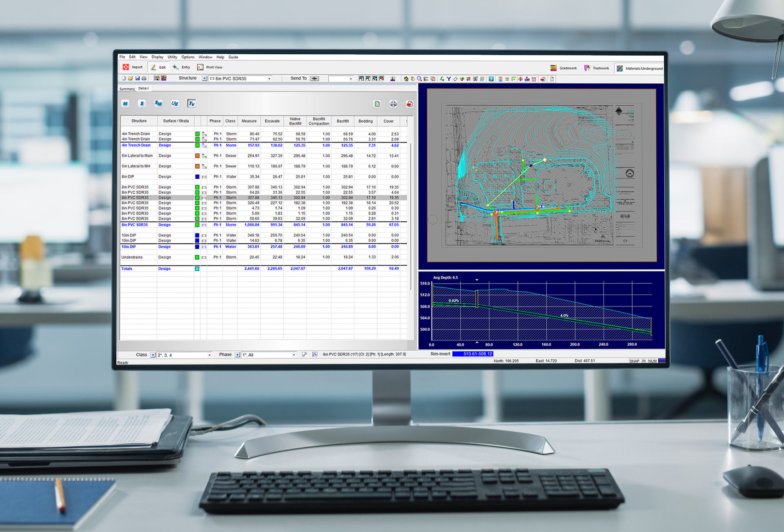Click the home view icon

(406, 79)
